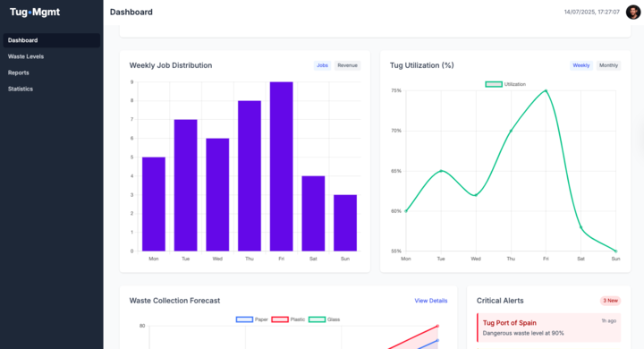Toggle the Plastic legend swatch
This screenshot has width=644, height=349.
point(280,319)
